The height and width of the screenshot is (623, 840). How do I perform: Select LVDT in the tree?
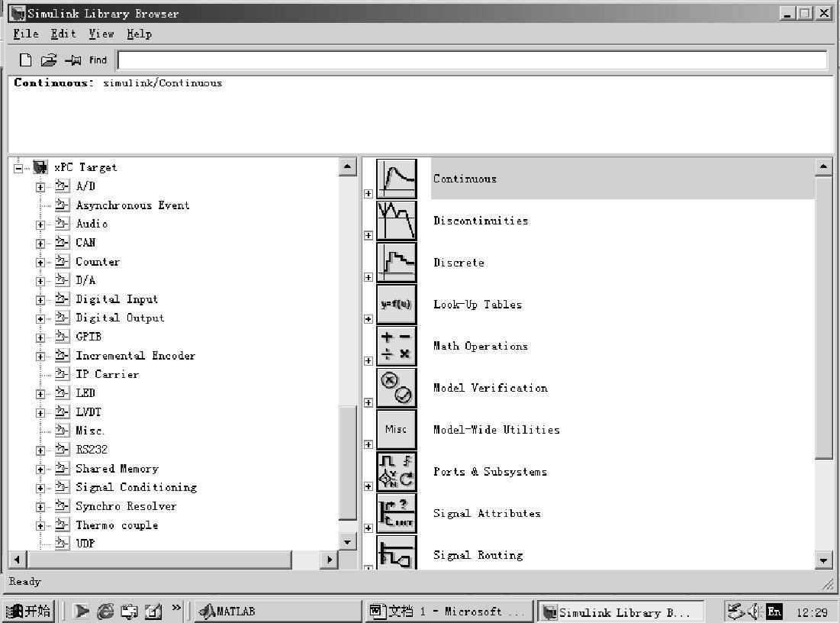tap(89, 412)
